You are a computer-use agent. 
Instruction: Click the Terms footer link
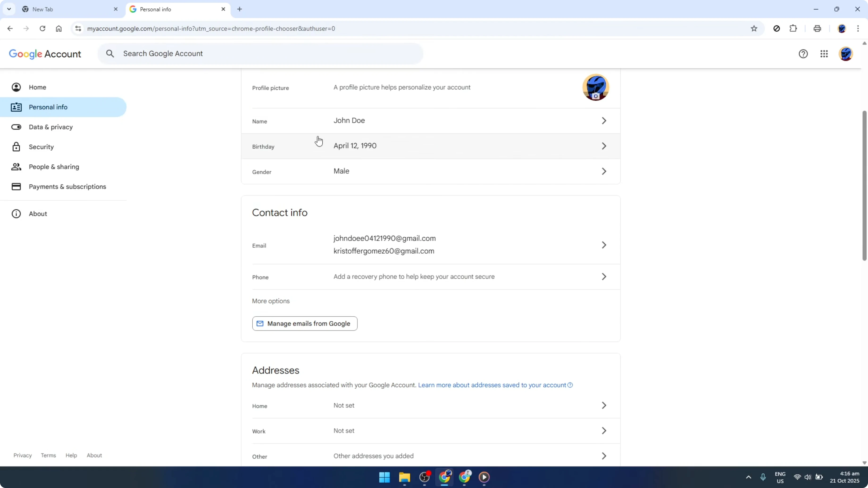coord(49,455)
